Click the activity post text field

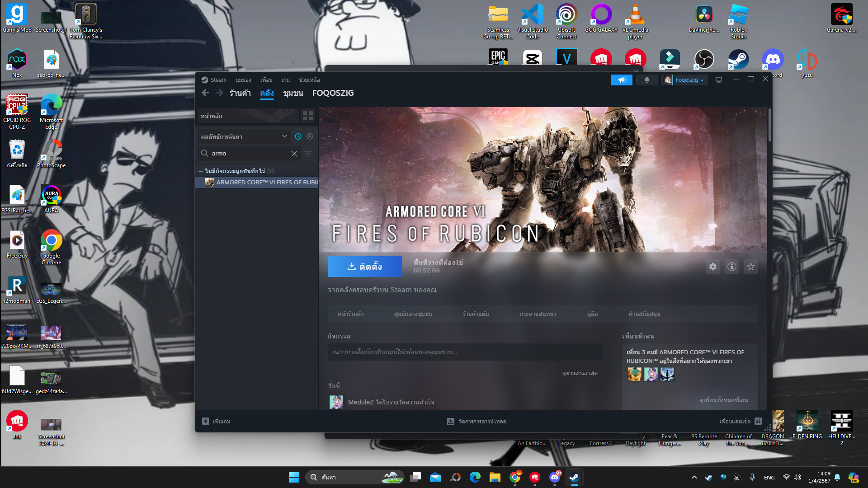click(x=465, y=352)
